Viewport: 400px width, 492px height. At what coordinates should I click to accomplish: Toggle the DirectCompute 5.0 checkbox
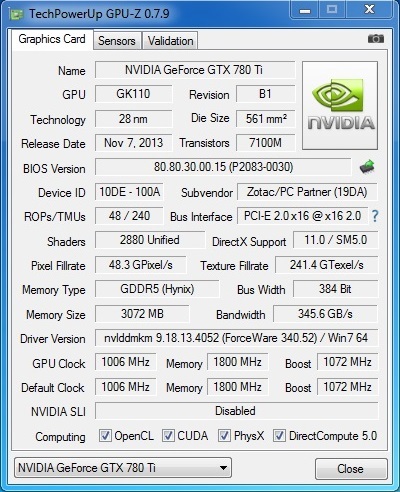[279, 436]
